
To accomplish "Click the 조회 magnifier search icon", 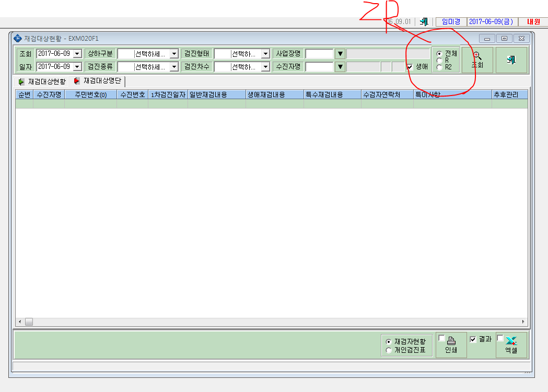I will click(477, 55).
